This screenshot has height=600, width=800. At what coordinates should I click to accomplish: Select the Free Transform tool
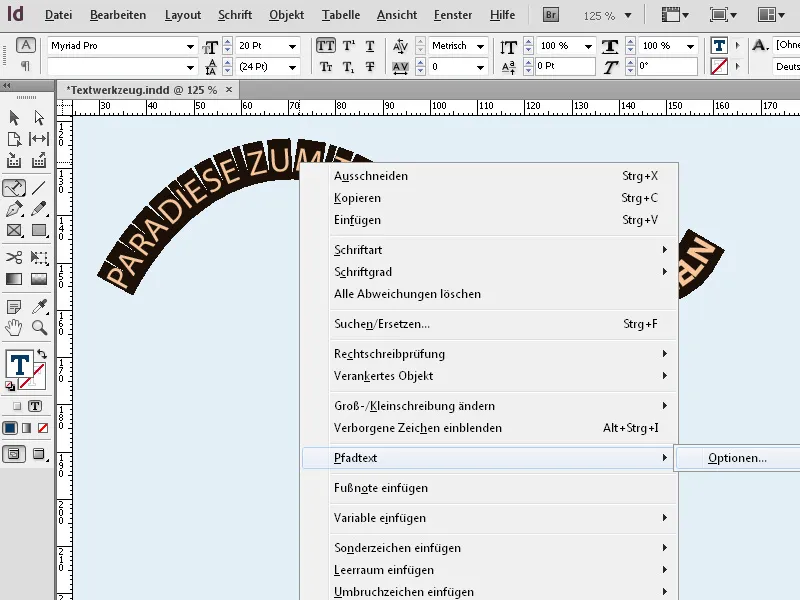point(39,257)
